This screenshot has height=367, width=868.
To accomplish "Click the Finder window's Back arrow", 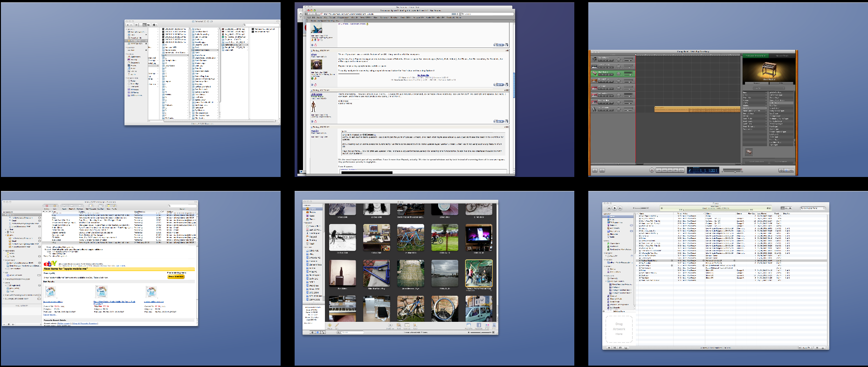I will [128, 25].
